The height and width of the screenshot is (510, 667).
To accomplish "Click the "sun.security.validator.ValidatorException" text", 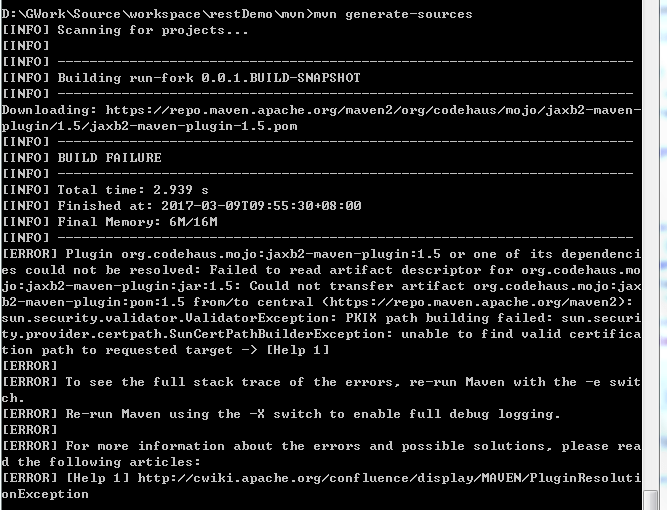I will [160, 318].
